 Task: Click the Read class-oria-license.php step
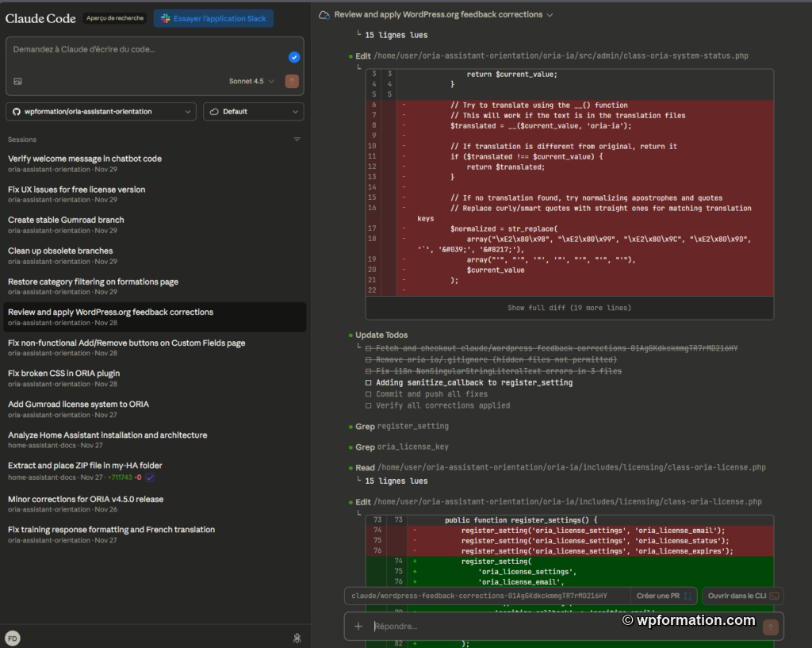[561, 468]
